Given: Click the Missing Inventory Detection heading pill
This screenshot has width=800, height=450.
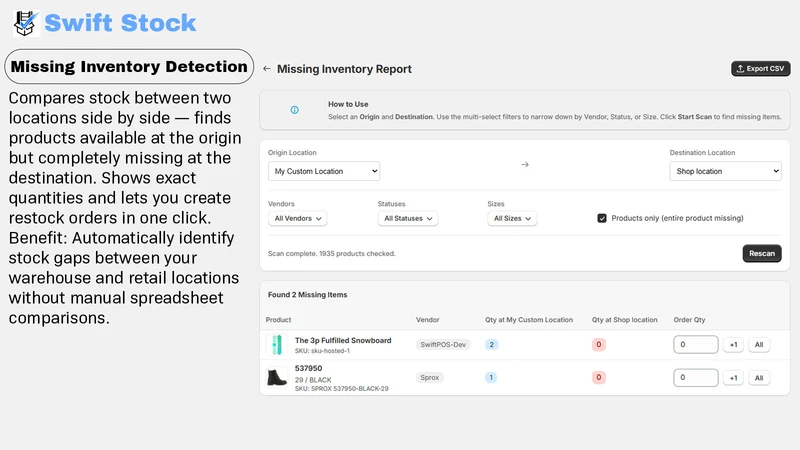Looking at the screenshot, I should click(x=129, y=66).
